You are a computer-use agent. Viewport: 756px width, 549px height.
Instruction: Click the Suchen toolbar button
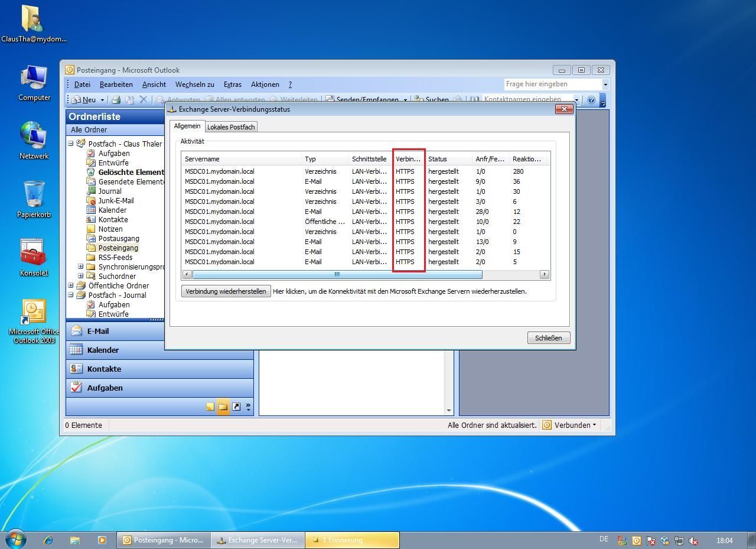click(431, 100)
